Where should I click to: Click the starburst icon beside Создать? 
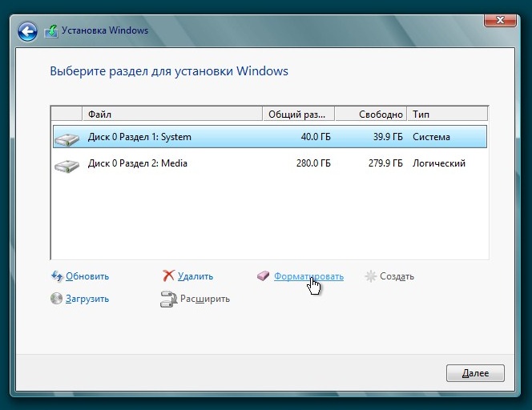click(370, 276)
